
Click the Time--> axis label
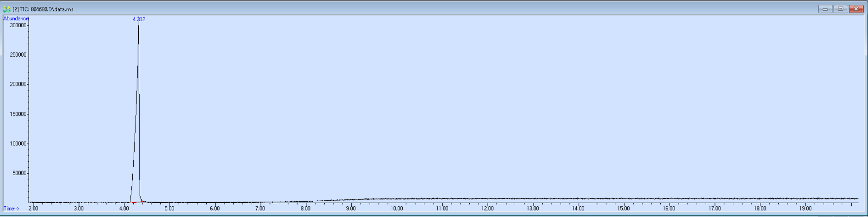[x=11, y=209]
